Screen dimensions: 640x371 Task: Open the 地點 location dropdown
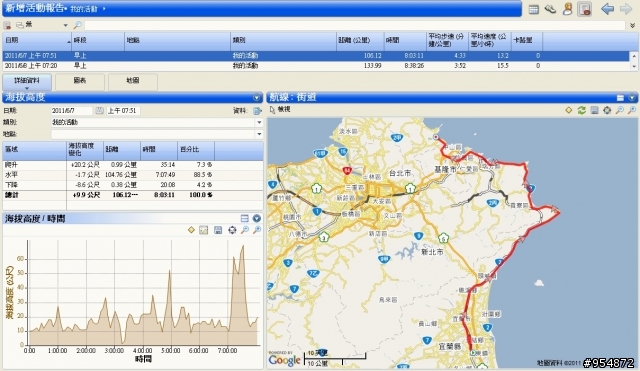259,134
